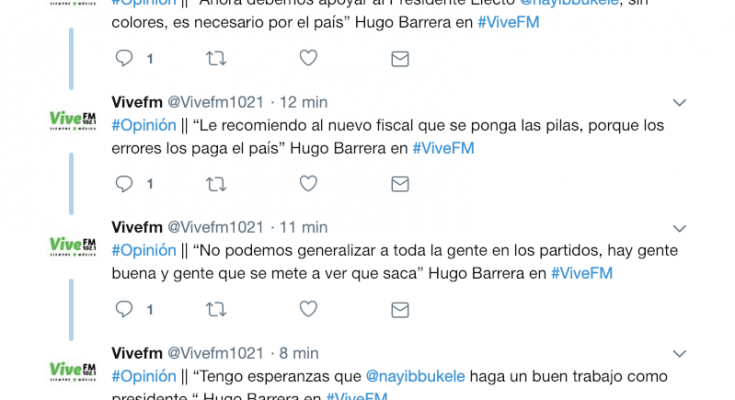Expand the options chevron on 12 min tweet
Image resolution: width=735 pixels, height=400 pixels.
point(679,103)
